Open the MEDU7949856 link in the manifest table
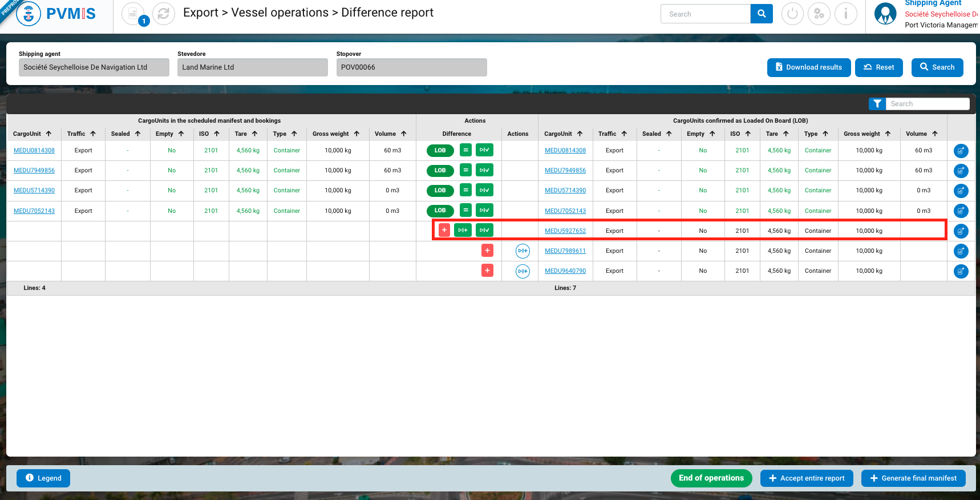 coord(34,171)
